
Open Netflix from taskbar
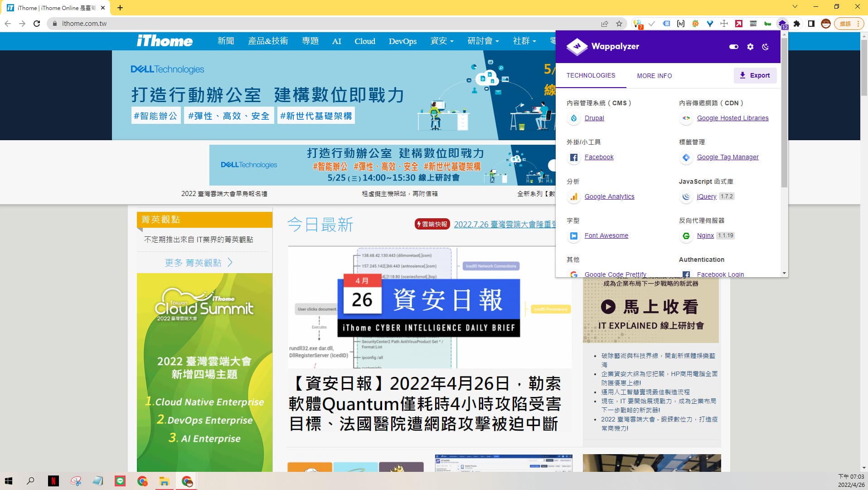click(x=53, y=481)
